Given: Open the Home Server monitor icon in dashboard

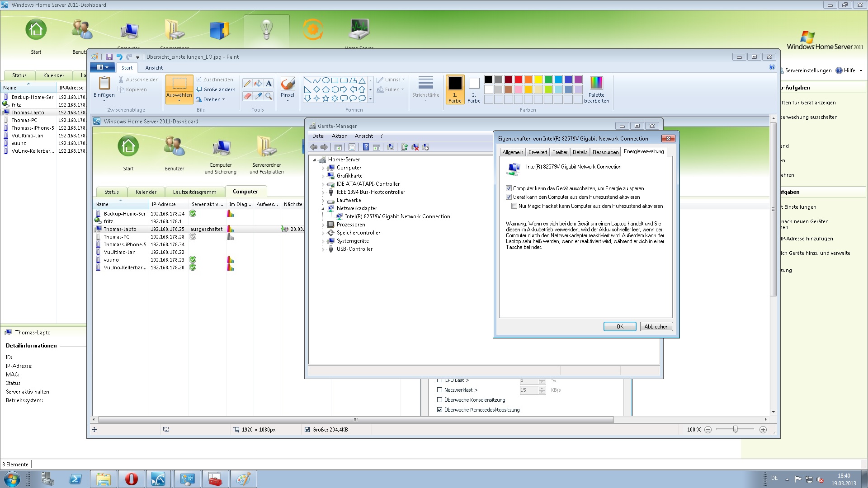Looking at the screenshot, I should coord(359,30).
